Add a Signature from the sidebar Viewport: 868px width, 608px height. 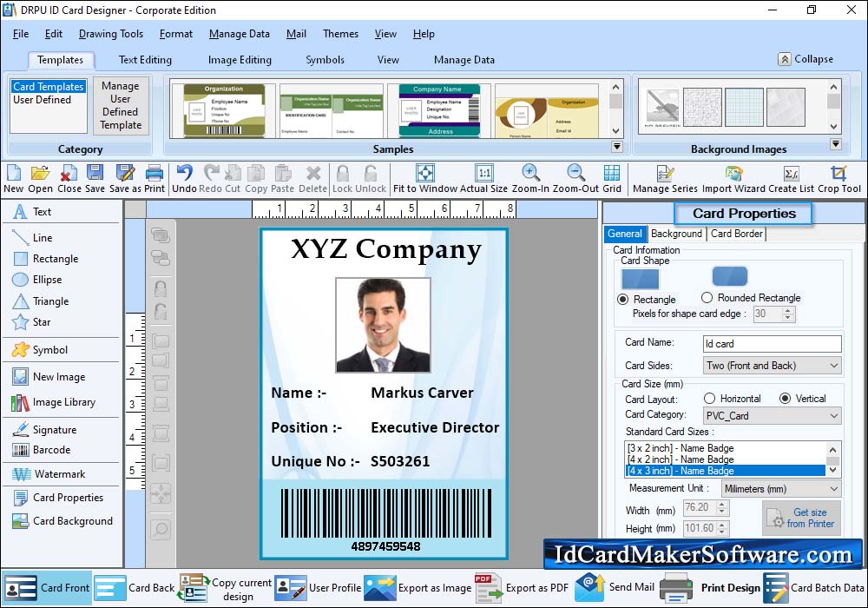(44, 430)
